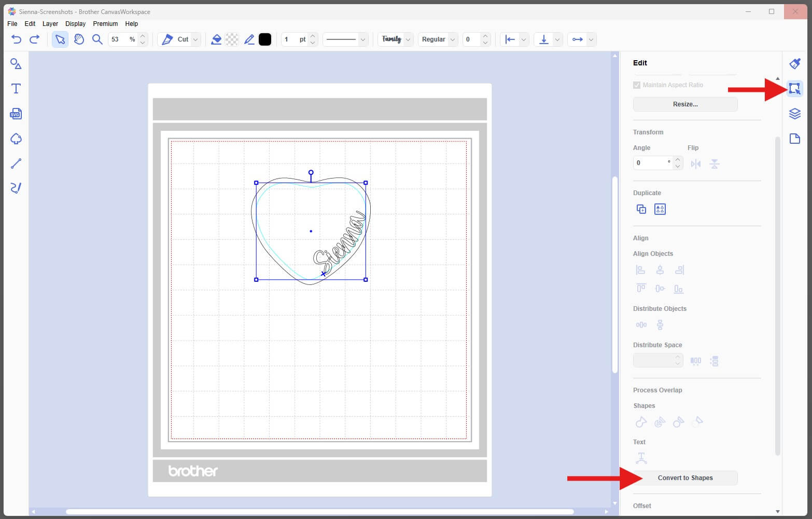Screen dimensions: 812x519
Task: Open the Display menu
Action: (x=75, y=24)
